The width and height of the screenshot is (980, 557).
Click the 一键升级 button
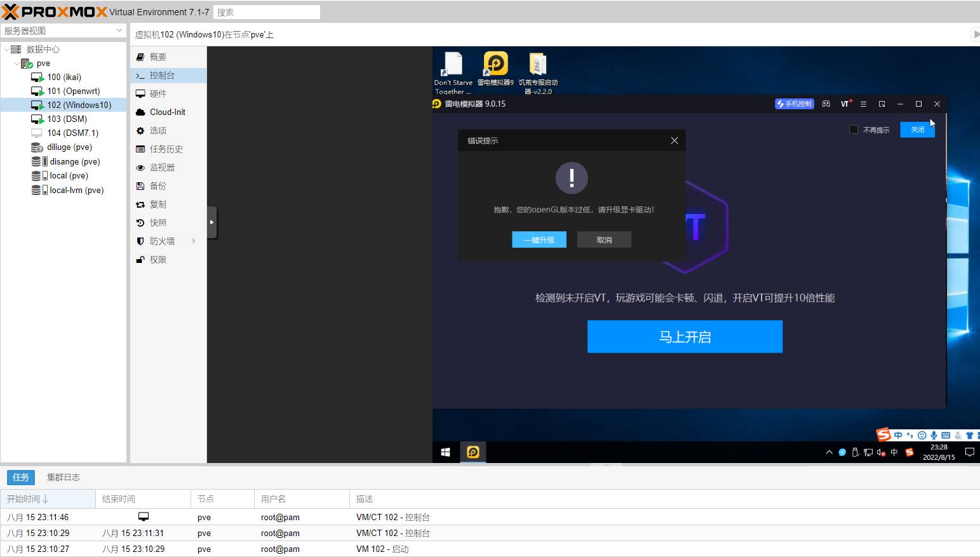coord(539,240)
